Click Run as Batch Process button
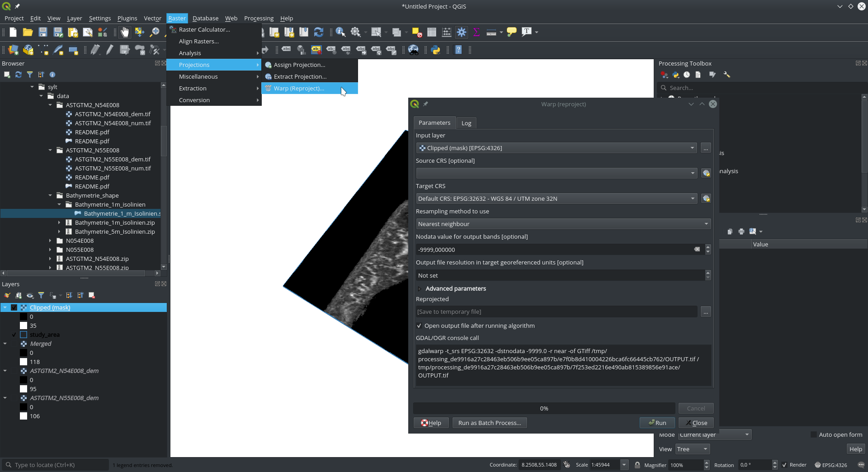The width and height of the screenshot is (868, 472). pyautogui.click(x=489, y=423)
